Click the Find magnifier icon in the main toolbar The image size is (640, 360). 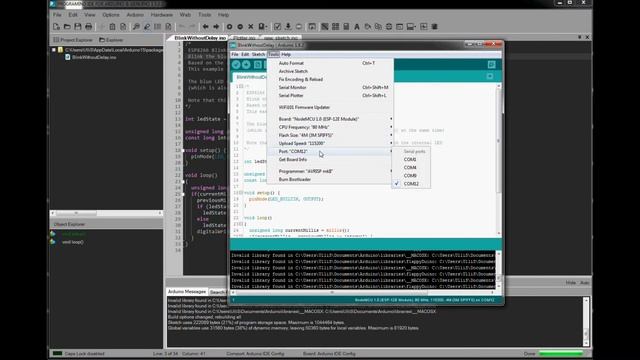coord(136,27)
